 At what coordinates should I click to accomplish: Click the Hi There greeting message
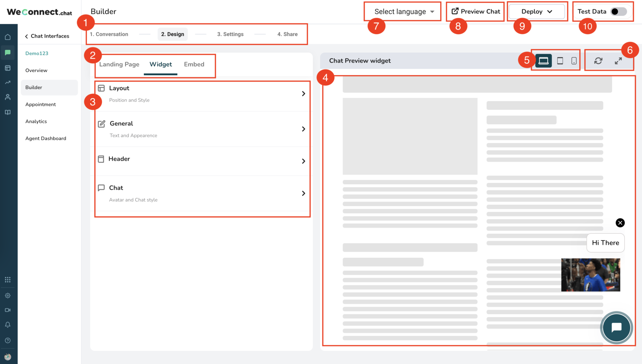click(x=606, y=243)
